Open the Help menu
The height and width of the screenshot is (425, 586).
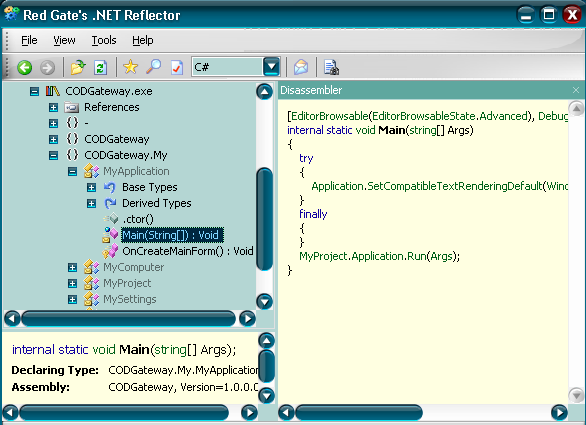point(143,40)
